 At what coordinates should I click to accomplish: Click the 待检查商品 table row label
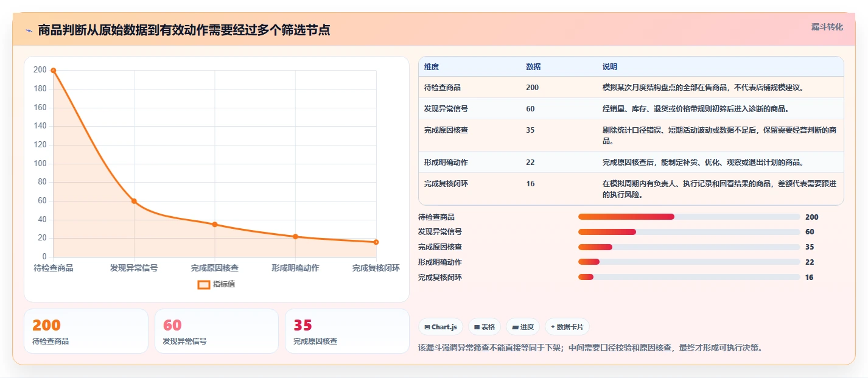coord(443,88)
